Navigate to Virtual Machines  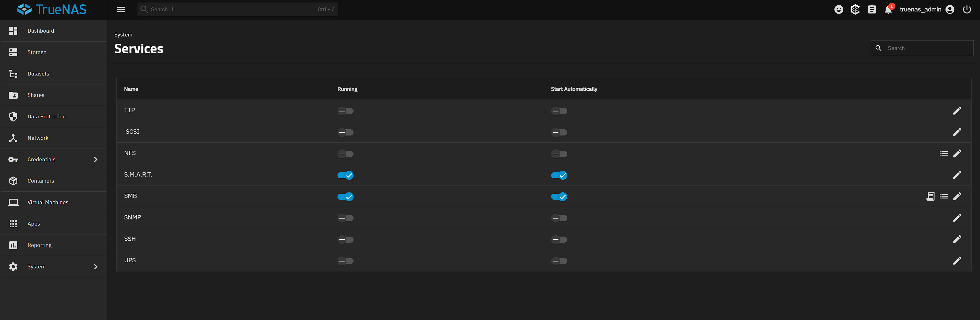(53, 202)
